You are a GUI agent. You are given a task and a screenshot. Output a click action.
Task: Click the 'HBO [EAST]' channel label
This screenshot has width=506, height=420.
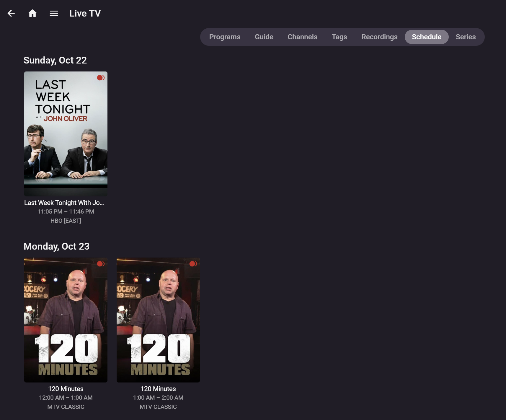(x=66, y=221)
